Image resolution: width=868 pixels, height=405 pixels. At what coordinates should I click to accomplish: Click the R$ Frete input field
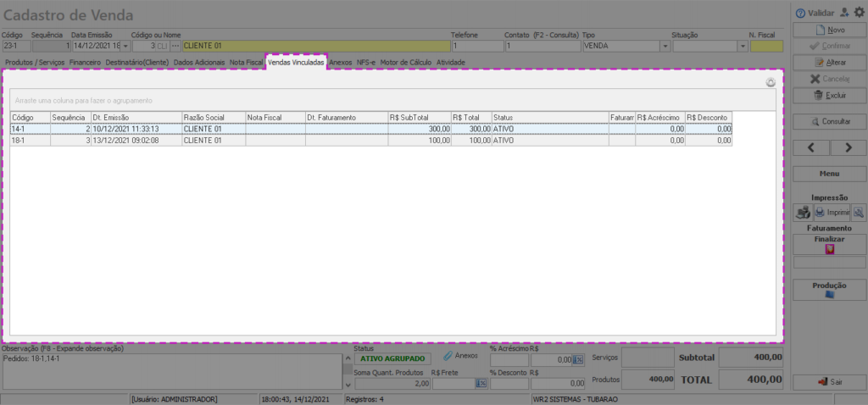click(453, 384)
